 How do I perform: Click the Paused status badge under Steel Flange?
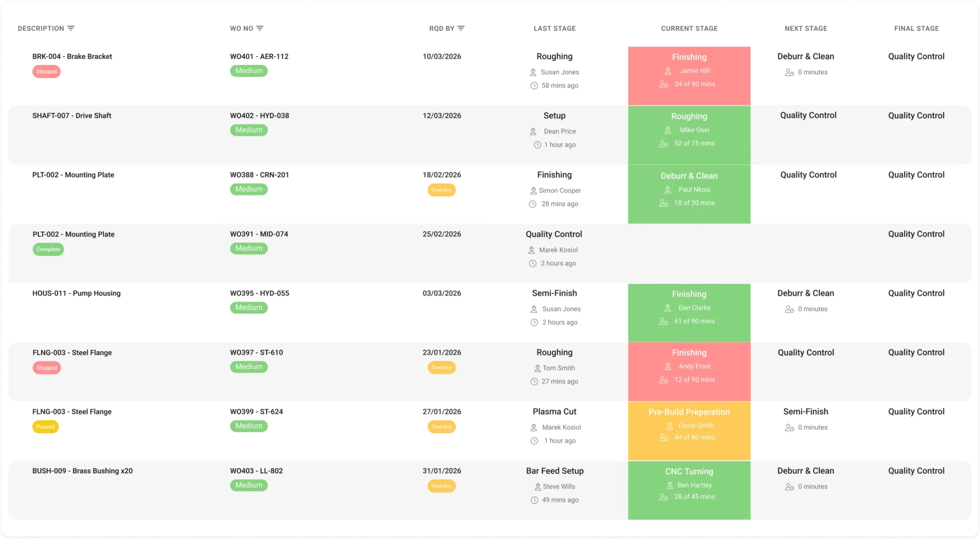click(x=46, y=427)
